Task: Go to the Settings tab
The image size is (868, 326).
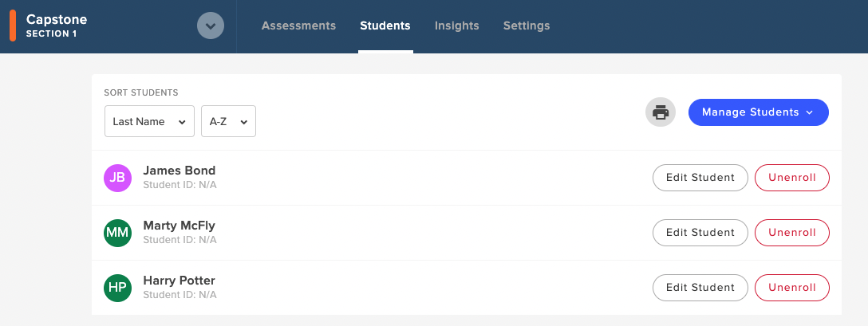Action: click(x=527, y=26)
